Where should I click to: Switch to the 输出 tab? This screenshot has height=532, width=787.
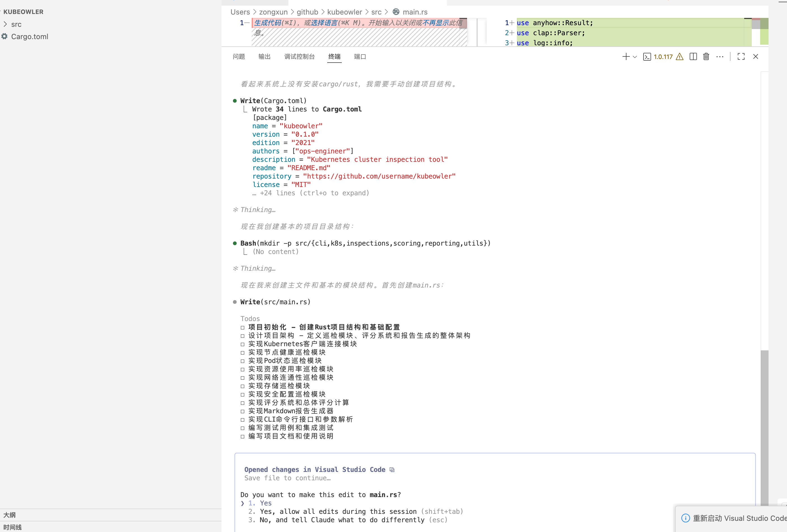[265, 56]
